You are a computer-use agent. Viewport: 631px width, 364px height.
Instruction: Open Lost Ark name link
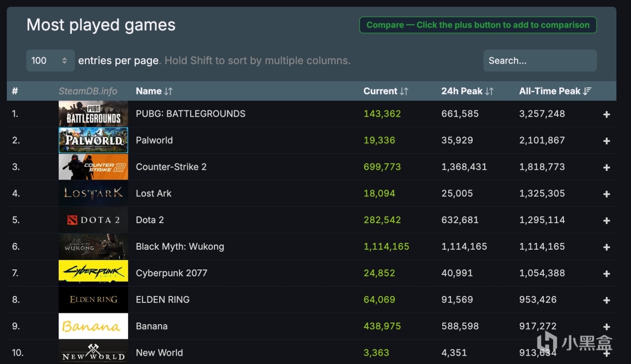coord(154,194)
